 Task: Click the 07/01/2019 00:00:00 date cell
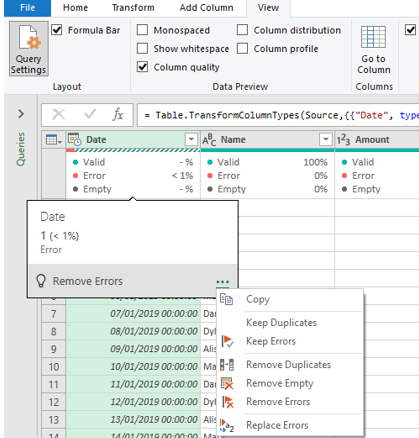coord(133,314)
